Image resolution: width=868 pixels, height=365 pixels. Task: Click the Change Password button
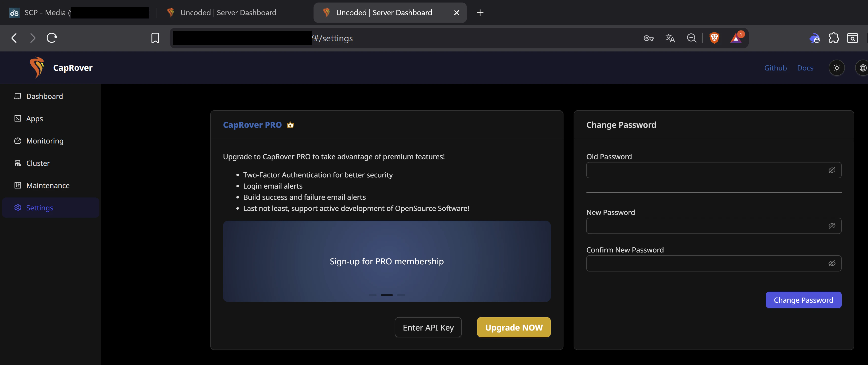click(803, 300)
